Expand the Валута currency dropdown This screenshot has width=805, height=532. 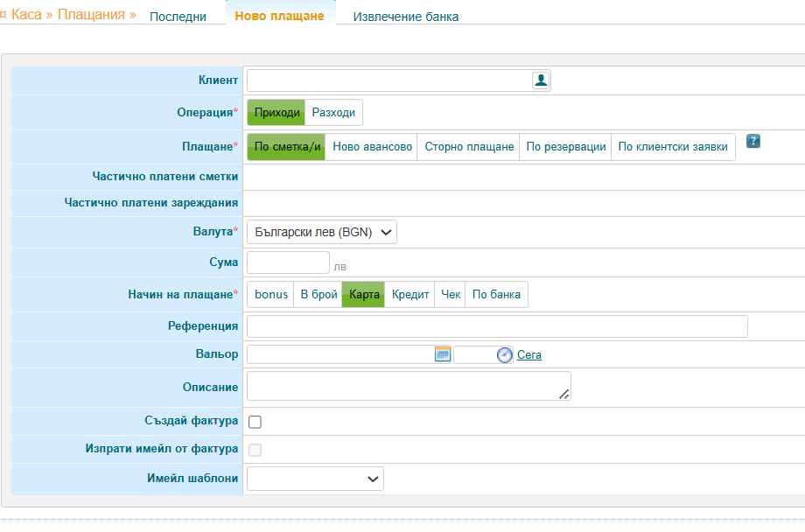click(322, 232)
